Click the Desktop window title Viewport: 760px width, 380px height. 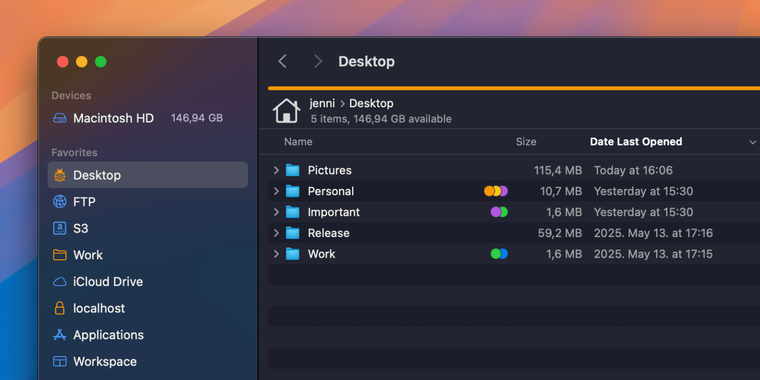pyautogui.click(x=366, y=62)
